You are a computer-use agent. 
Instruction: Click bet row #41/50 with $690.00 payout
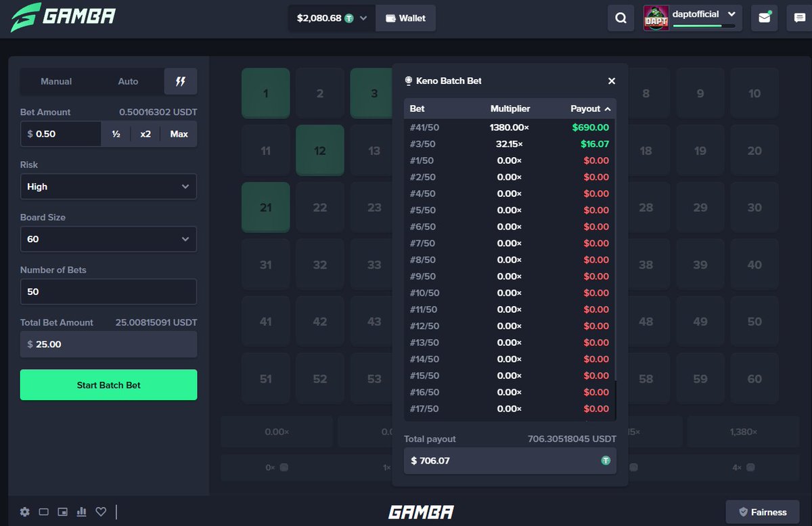point(510,127)
